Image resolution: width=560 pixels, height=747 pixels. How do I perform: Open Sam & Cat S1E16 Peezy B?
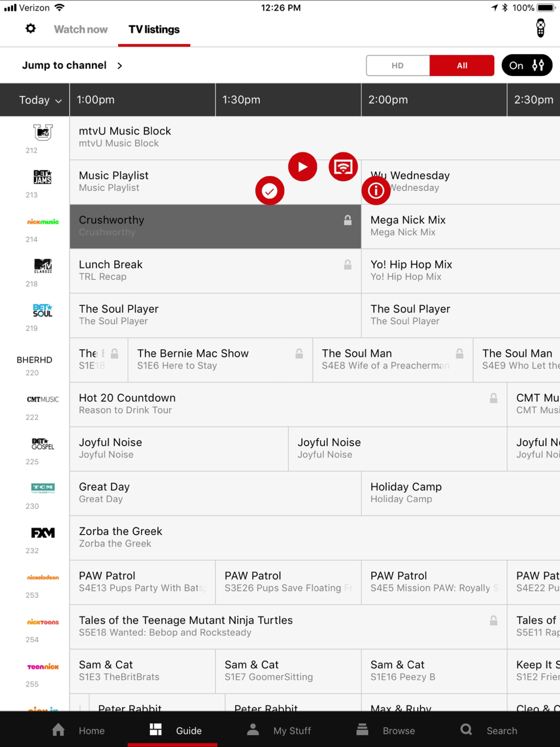434,671
